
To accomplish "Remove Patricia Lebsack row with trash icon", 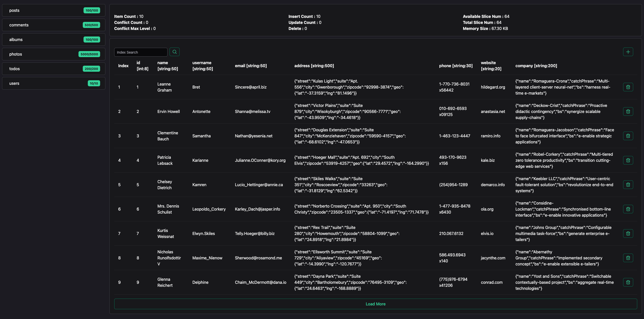I will pyautogui.click(x=628, y=160).
